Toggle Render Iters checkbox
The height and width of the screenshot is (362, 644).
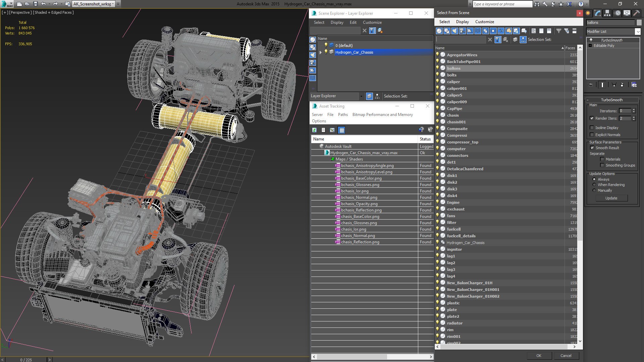coord(592,118)
